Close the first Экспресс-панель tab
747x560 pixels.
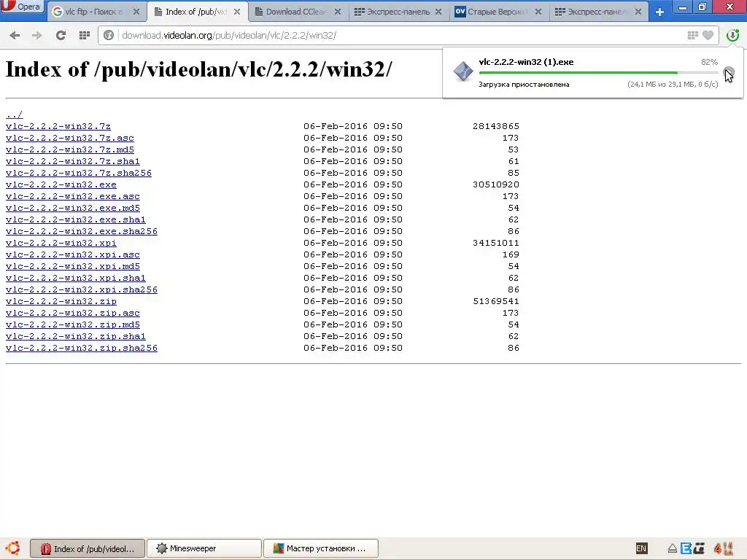point(438,12)
